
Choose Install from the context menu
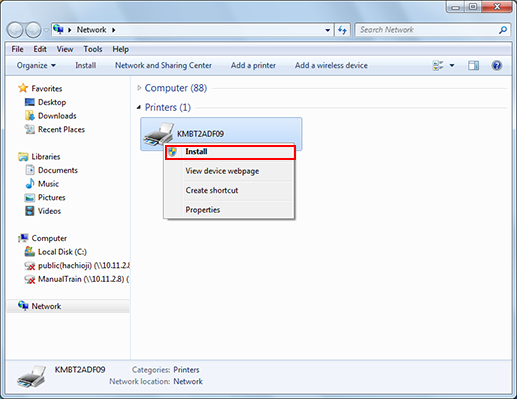(230, 152)
